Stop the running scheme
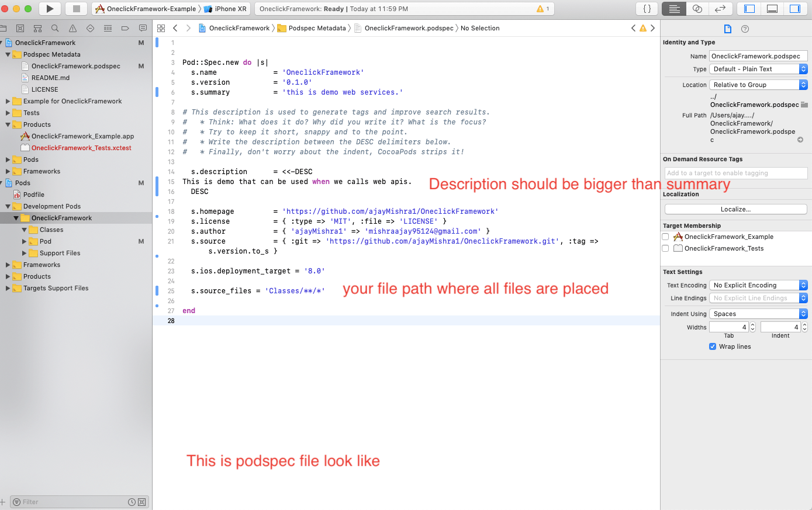 point(77,9)
